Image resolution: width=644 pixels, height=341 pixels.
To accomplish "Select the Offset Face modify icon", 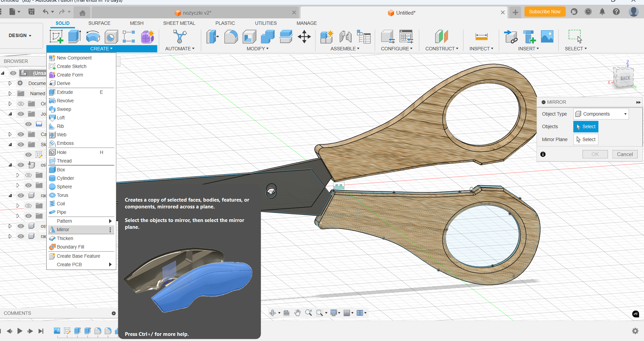I will tap(286, 37).
